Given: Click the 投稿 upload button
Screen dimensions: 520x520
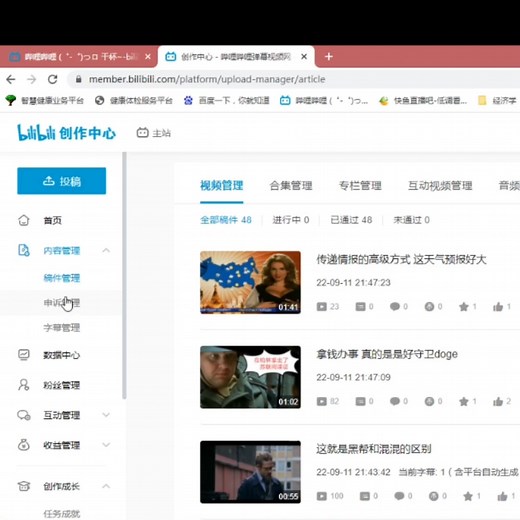Looking at the screenshot, I should pos(62,181).
